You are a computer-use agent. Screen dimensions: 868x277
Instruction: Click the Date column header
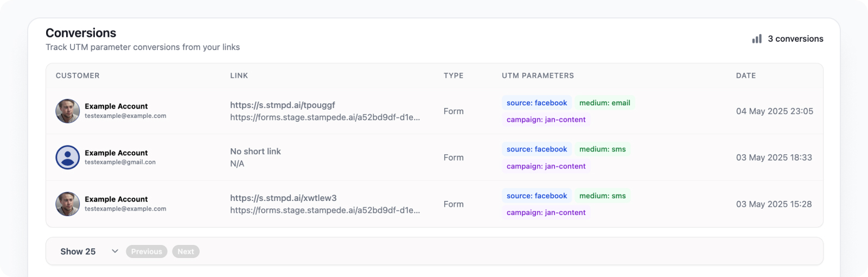tap(746, 75)
